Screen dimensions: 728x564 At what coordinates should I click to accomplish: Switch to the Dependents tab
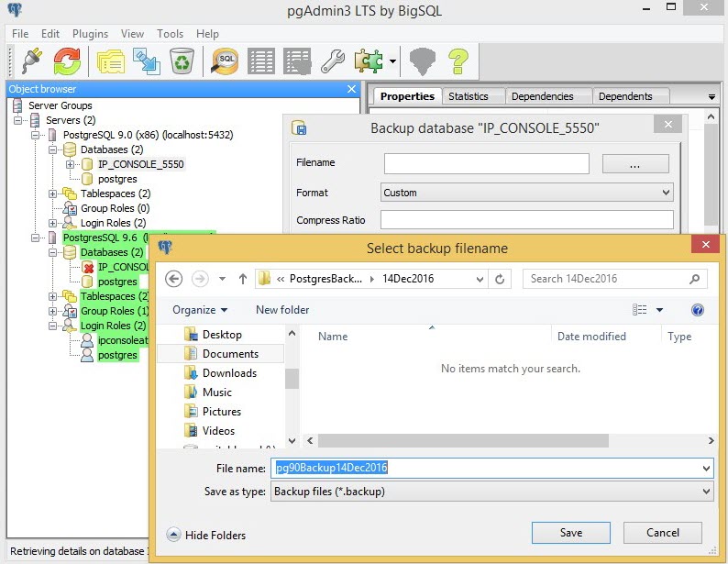click(625, 96)
